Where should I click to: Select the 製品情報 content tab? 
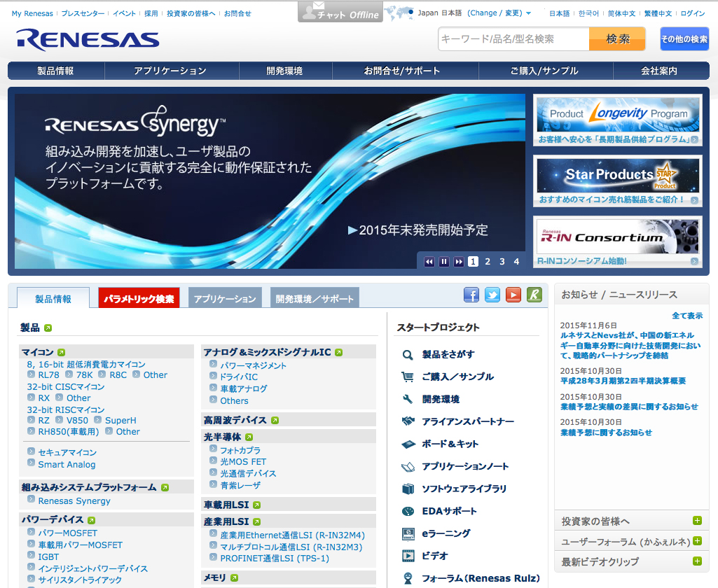click(x=53, y=298)
